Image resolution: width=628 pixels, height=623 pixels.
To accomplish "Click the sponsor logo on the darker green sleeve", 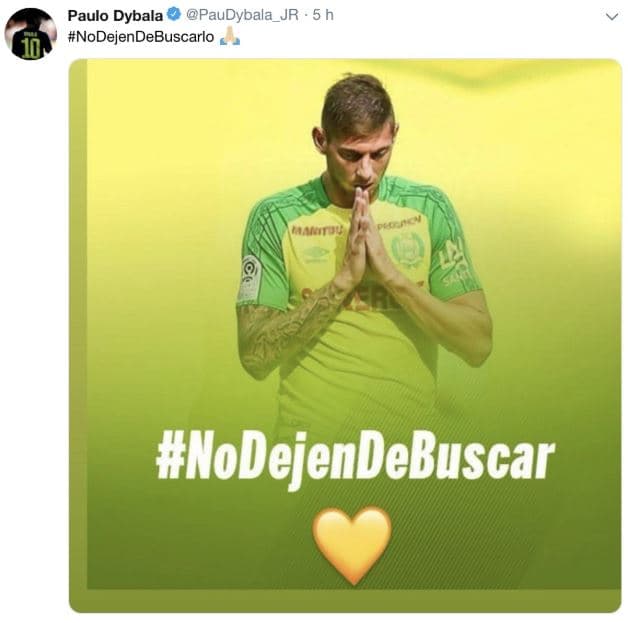I will pyautogui.click(x=453, y=263).
